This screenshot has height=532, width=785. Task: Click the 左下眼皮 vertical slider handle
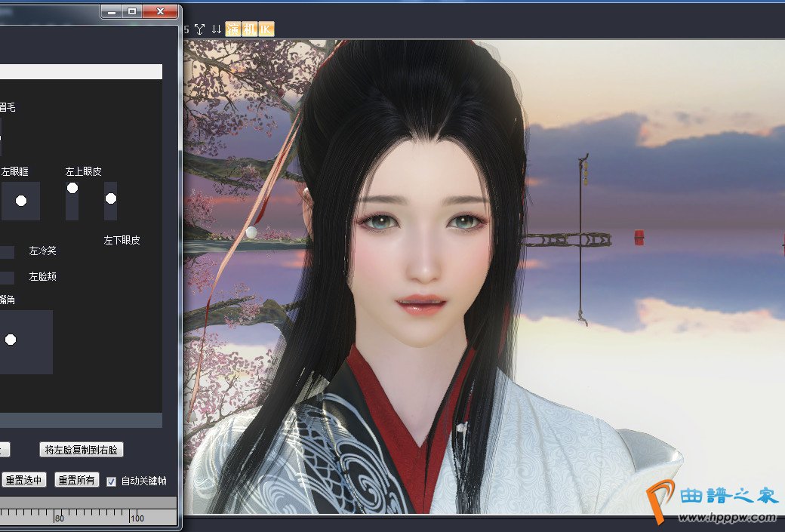click(x=111, y=198)
